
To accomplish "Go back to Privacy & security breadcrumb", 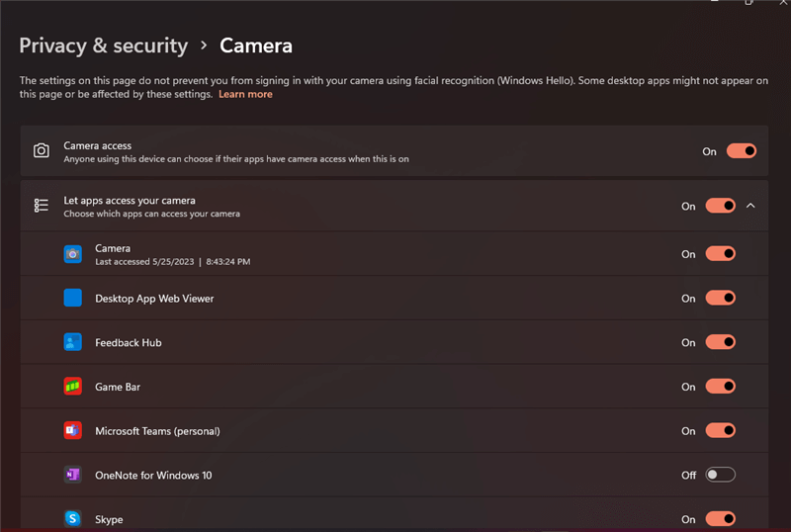I will point(103,45).
